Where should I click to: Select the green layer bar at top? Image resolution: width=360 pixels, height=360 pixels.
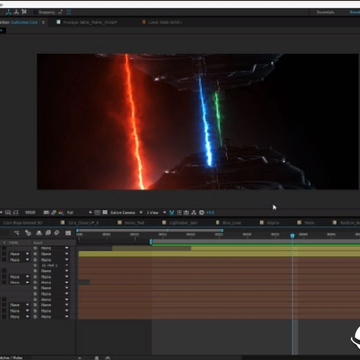point(256,245)
